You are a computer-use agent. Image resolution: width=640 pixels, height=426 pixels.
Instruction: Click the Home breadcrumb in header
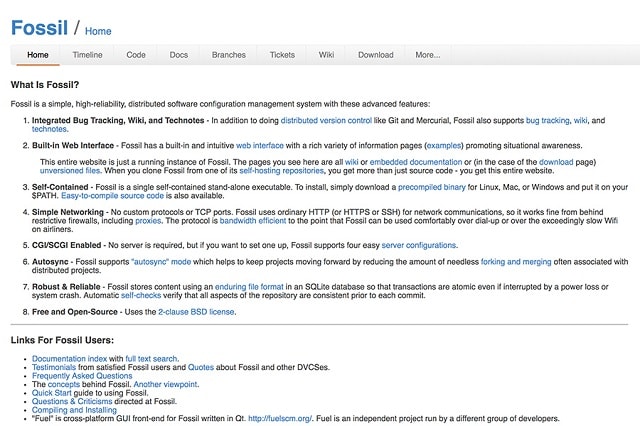point(98,31)
